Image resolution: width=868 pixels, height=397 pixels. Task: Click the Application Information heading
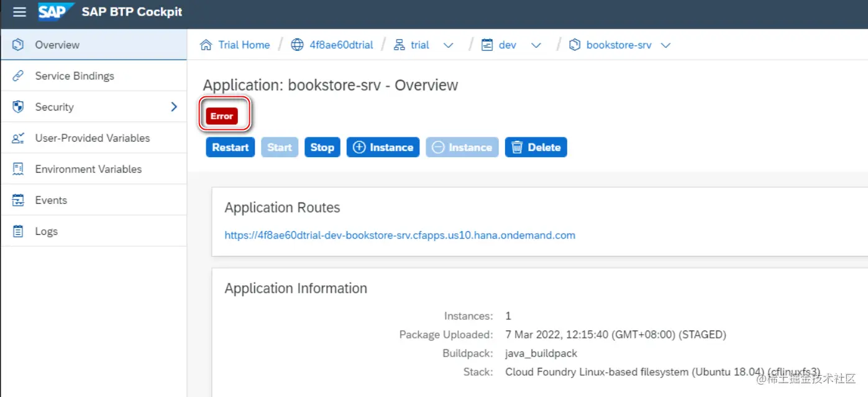click(296, 288)
